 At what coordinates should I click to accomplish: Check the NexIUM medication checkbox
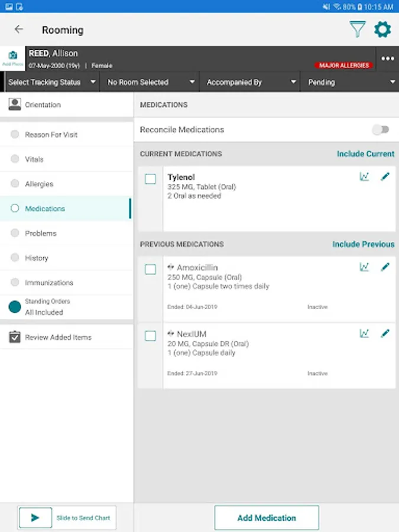(150, 336)
